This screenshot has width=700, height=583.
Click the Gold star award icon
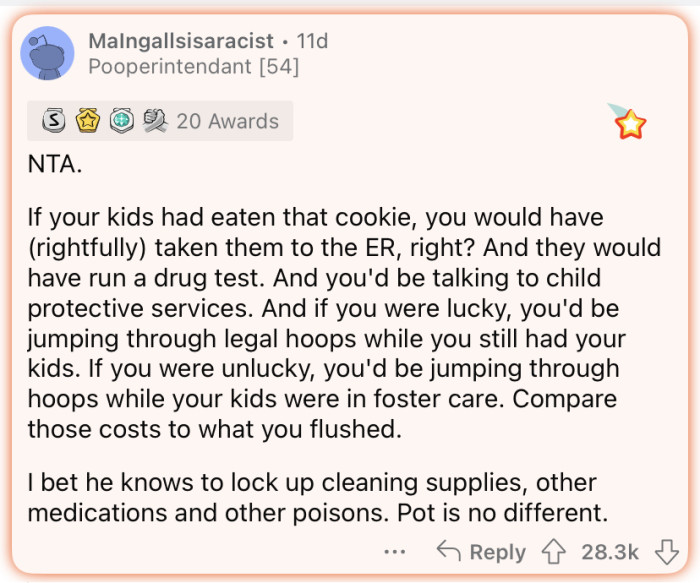point(89,121)
